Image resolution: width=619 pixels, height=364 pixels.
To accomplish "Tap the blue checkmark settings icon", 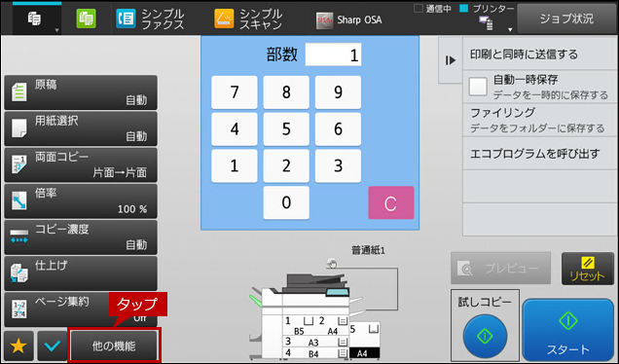I will point(53,346).
